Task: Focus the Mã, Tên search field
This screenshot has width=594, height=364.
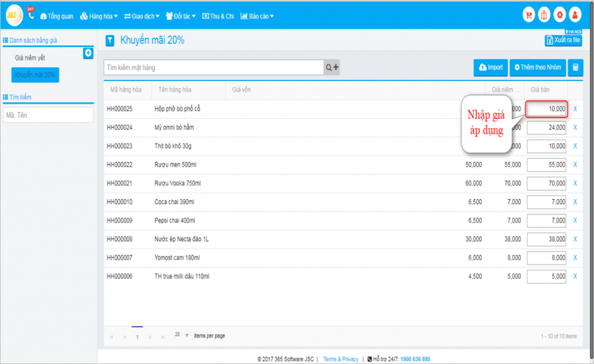Action: pos(48,115)
